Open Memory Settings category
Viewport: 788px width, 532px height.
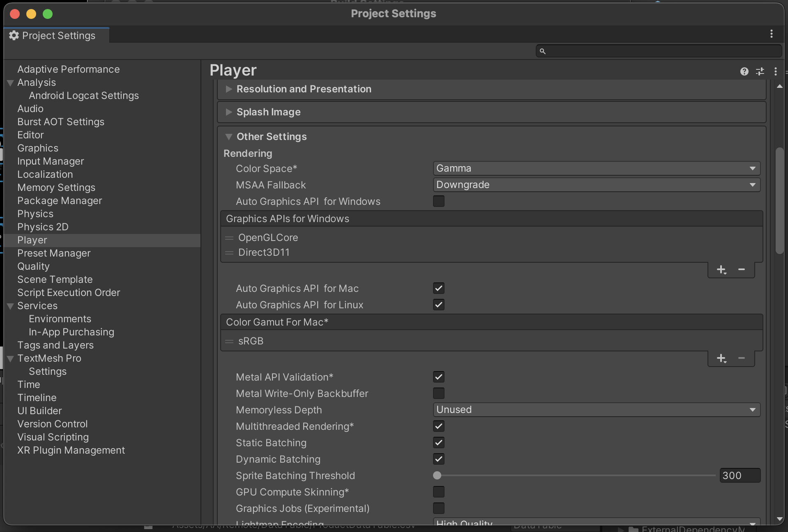tap(56, 188)
